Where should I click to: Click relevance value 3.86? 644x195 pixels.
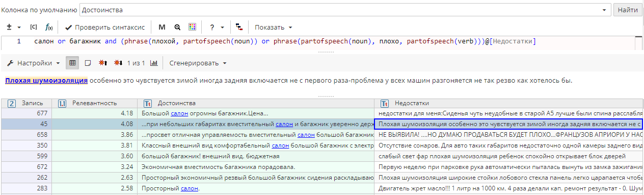pyautogui.click(x=127, y=135)
